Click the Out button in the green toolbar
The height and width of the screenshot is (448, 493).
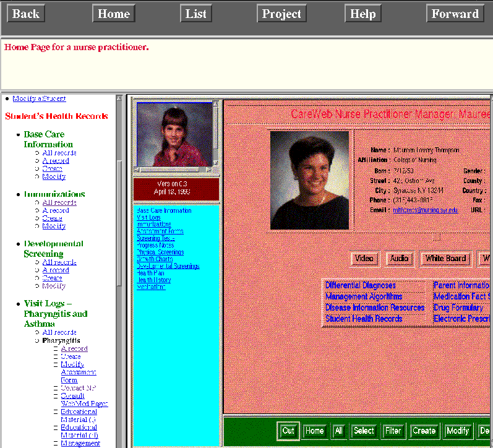point(288,431)
